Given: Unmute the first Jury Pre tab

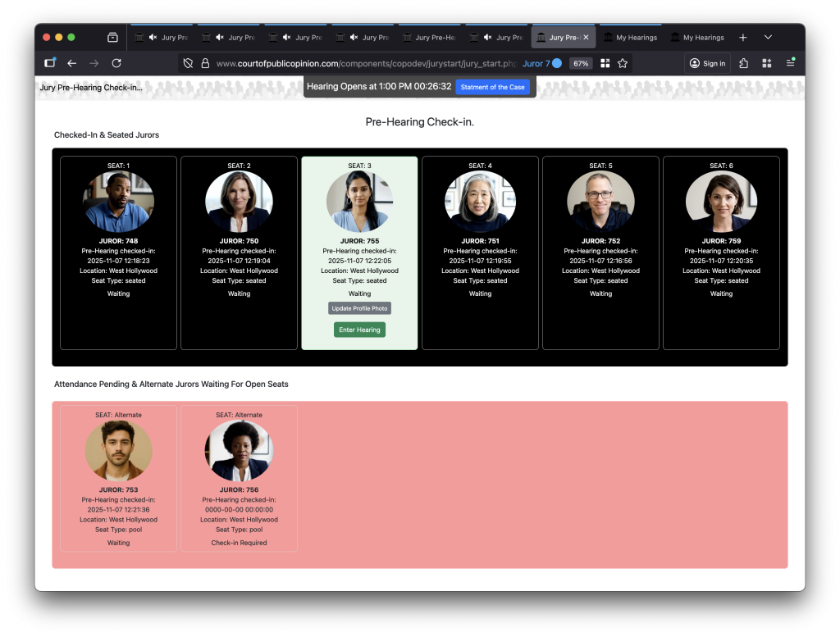Looking at the screenshot, I should click(x=153, y=38).
